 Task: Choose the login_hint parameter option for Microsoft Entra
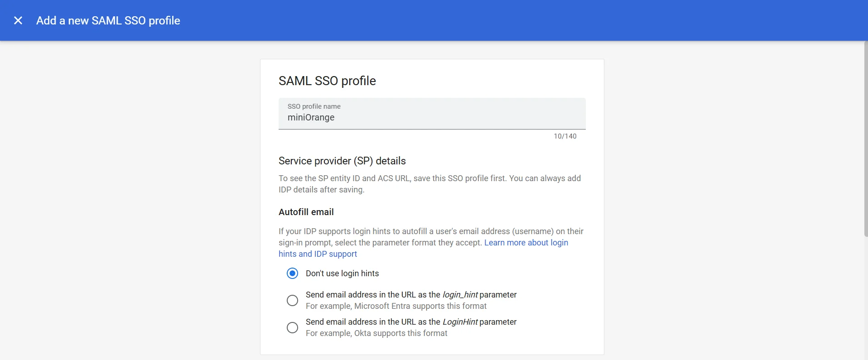293,300
